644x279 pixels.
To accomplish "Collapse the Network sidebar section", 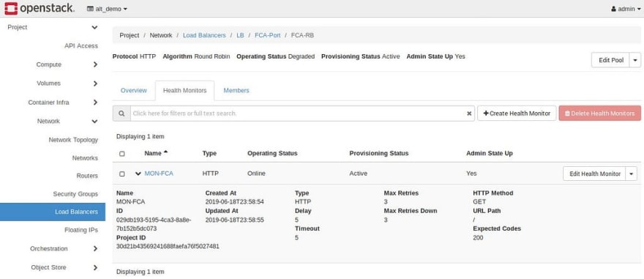I will 95,122.
